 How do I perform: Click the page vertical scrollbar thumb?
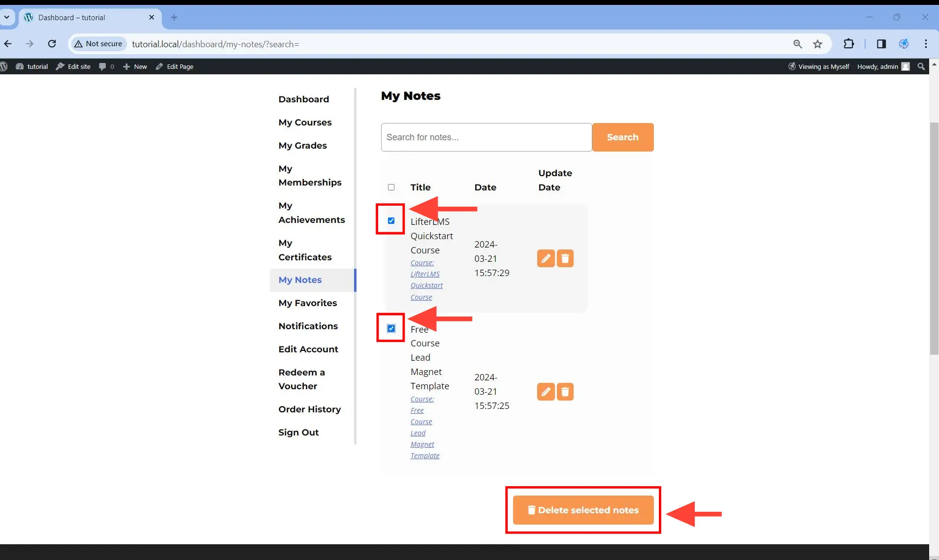coord(934,238)
